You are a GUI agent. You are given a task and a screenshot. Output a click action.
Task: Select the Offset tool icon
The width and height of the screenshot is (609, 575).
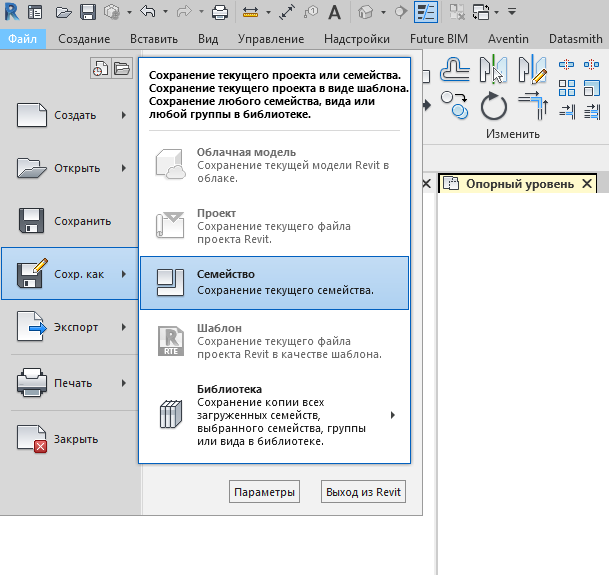(x=455, y=69)
